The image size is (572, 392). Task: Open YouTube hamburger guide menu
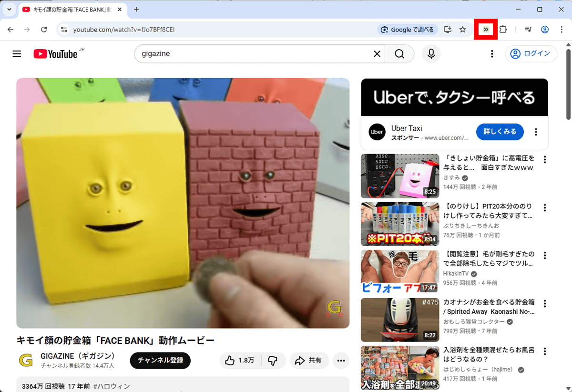[x=17, y=54]
